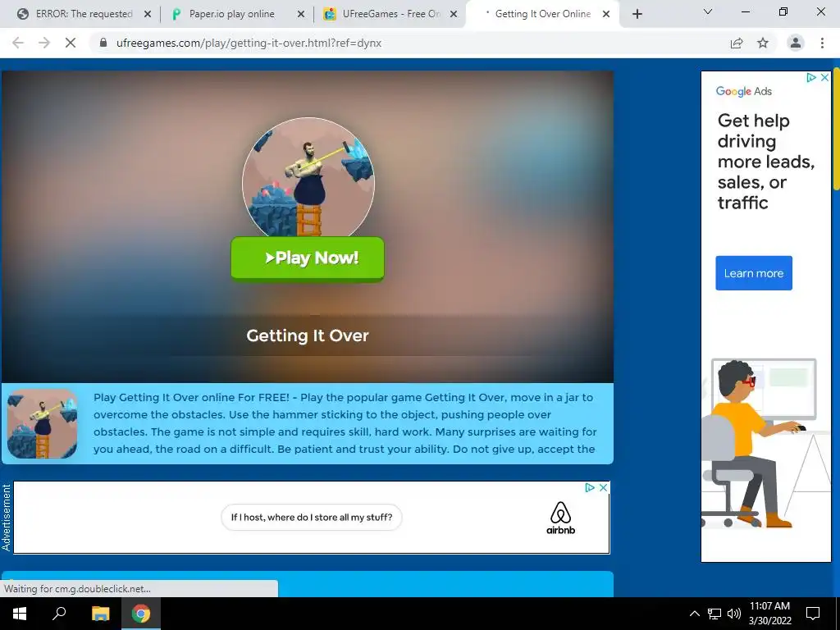Click the forward navigation arrow
The image size is (840, 630).
pos(44,43)
